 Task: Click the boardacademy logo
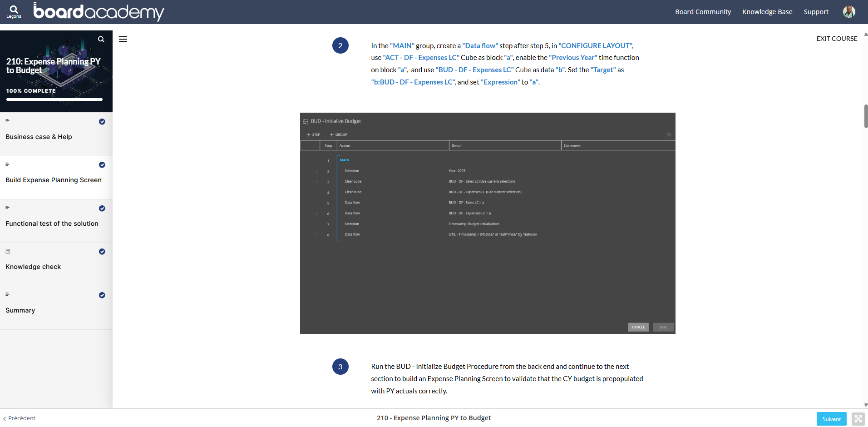[x=99, y=12]
